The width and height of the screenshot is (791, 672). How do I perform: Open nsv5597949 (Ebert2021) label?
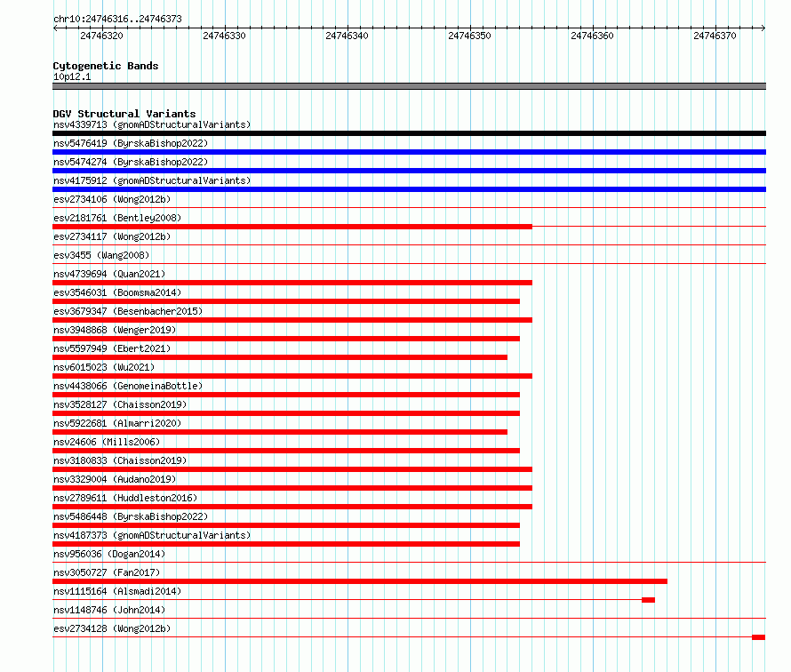(x=112, y=348)
